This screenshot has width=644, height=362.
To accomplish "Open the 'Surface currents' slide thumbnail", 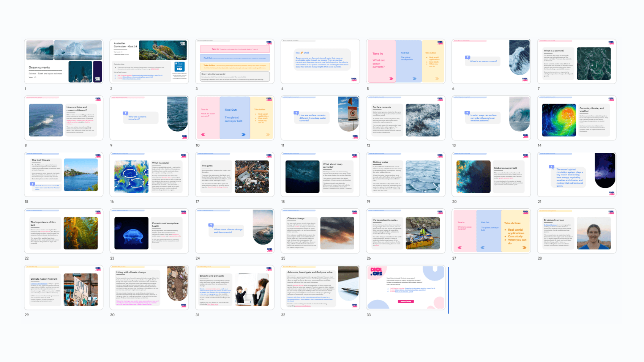I will [x=406, y=118].
